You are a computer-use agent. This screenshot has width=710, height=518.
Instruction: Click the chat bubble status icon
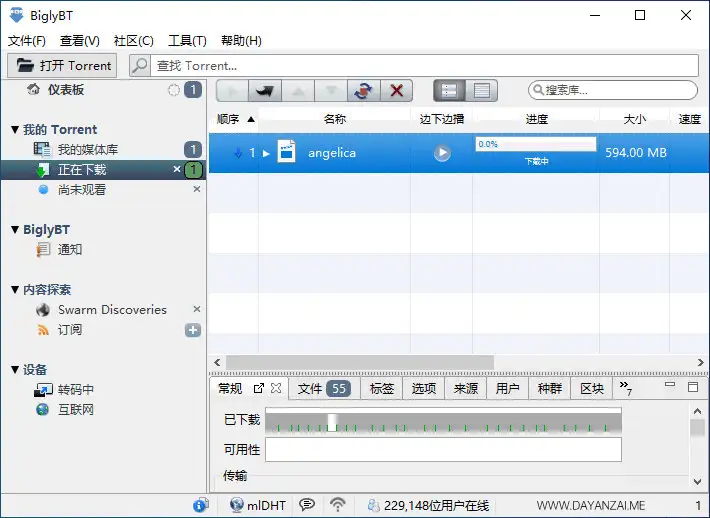tap(307, 505)
